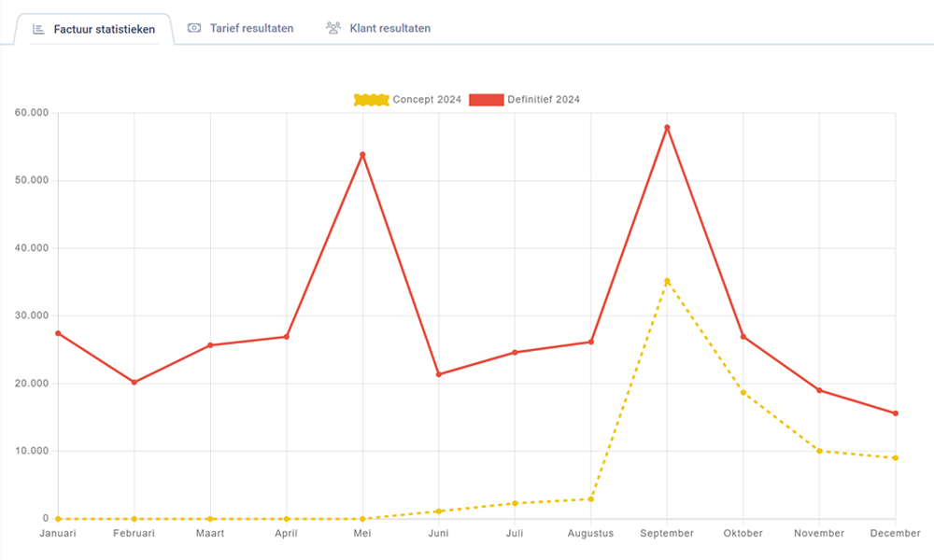Viewport: 934px width, 560px height.
Task: Click the Definitief data point for Februari
Action: click(x=134, y=382)
